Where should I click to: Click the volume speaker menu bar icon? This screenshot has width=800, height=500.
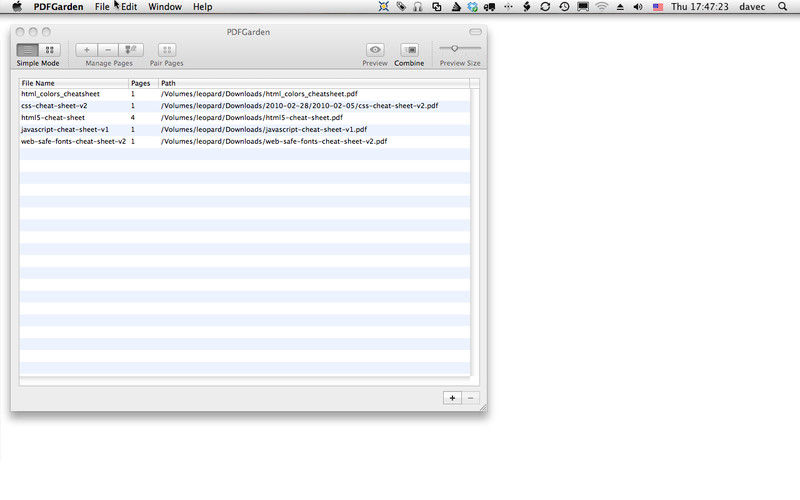(638, 7)
